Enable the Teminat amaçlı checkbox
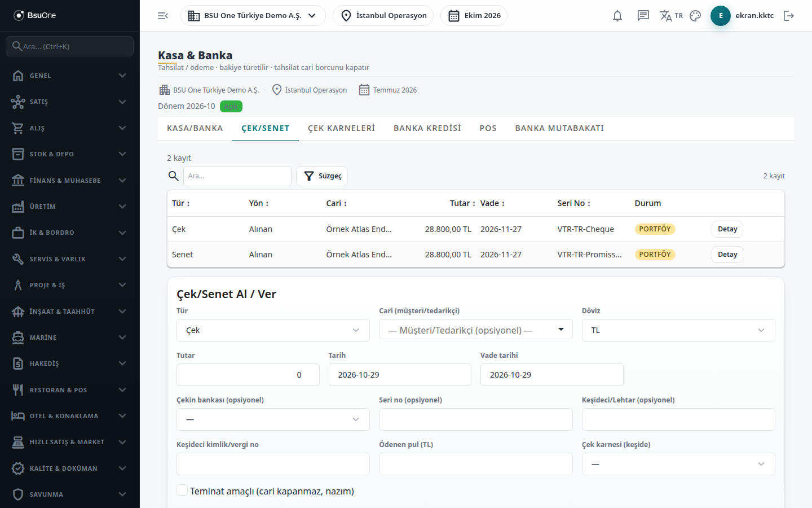 click(182, 491)
